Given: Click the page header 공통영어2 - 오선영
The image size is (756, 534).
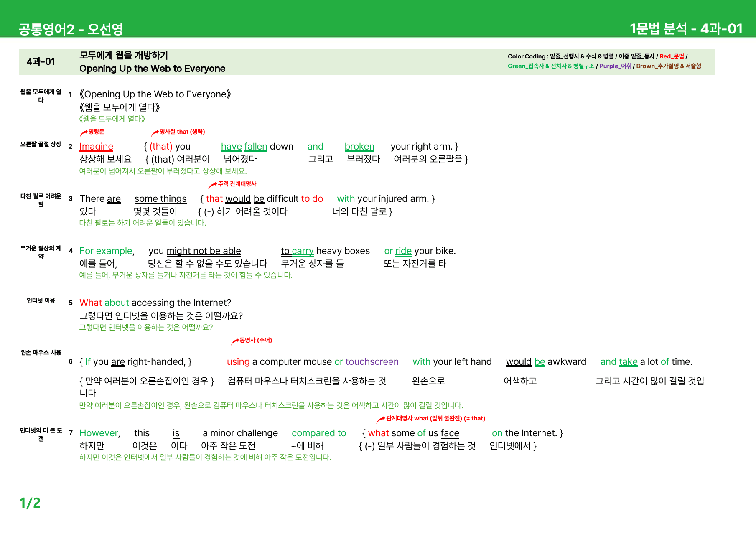Looking at the screenshot, I should point(71,29).
